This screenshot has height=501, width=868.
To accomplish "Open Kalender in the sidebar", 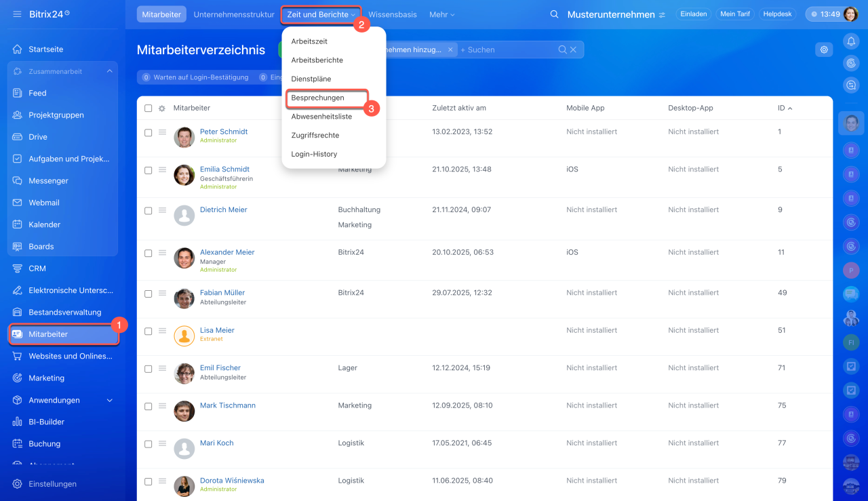I will (x=44, y=224).
